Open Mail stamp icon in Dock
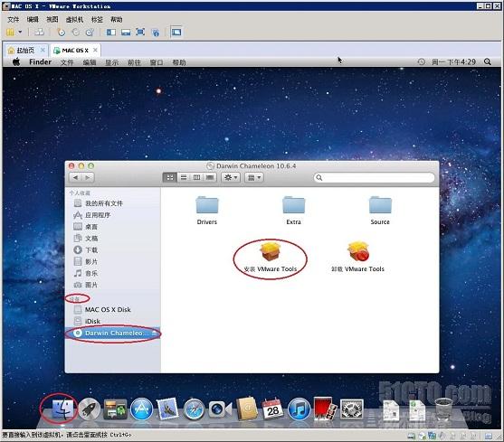The image size is (504, 442). pyautogui.click(x=168, y=409)
